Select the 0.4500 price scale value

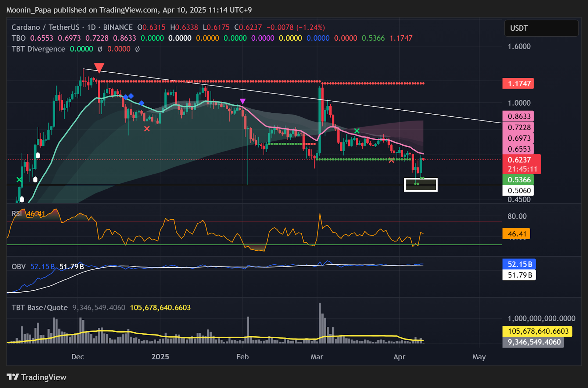coord(519,200)
